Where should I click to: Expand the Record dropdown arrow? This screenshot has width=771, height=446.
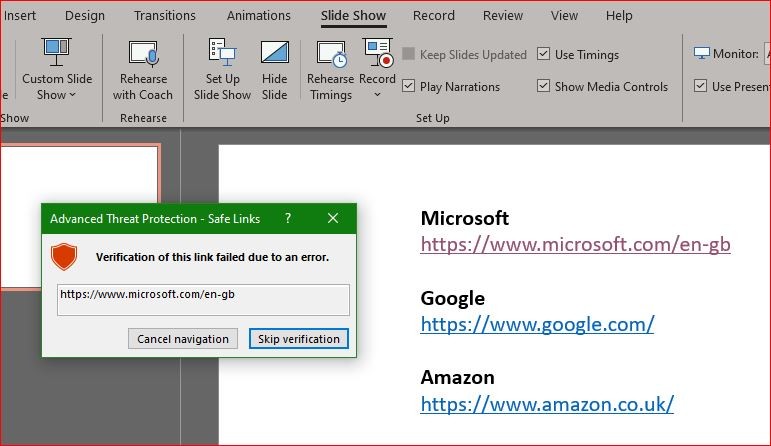[x=377, y=94]
